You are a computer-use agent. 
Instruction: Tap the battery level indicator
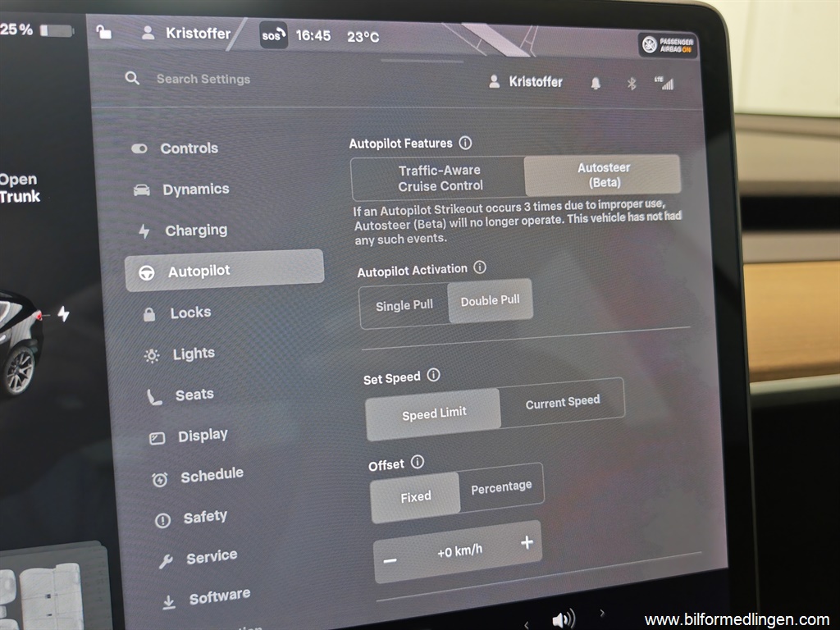point(57,30)
